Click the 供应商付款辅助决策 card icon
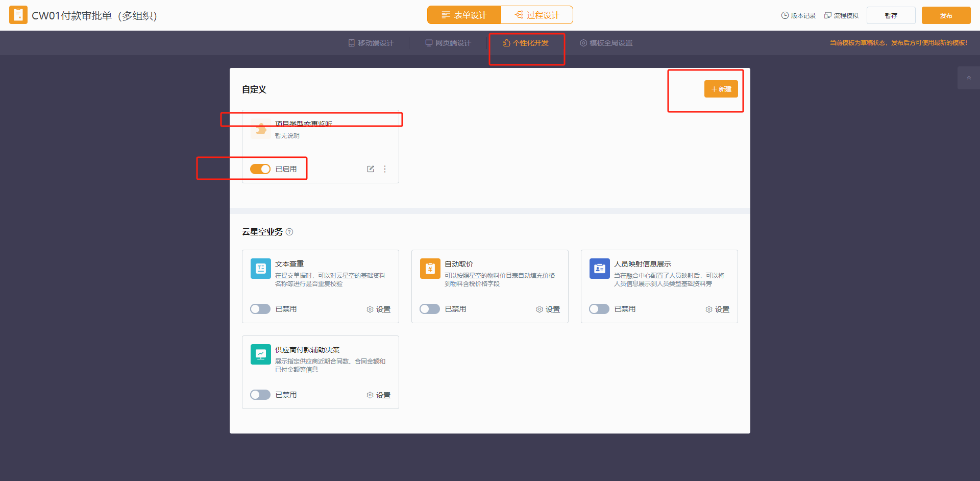The image size is (980, 481). point(260,354)
